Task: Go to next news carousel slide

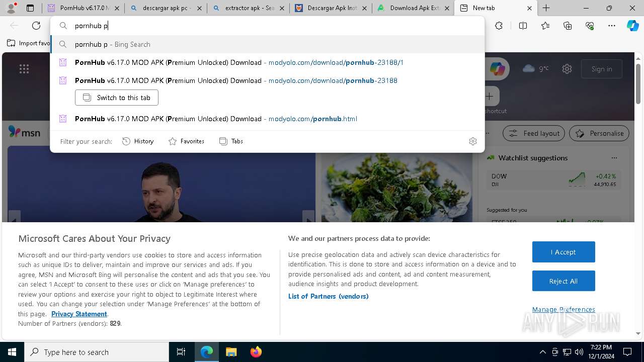Action: (x=308, y=218)
